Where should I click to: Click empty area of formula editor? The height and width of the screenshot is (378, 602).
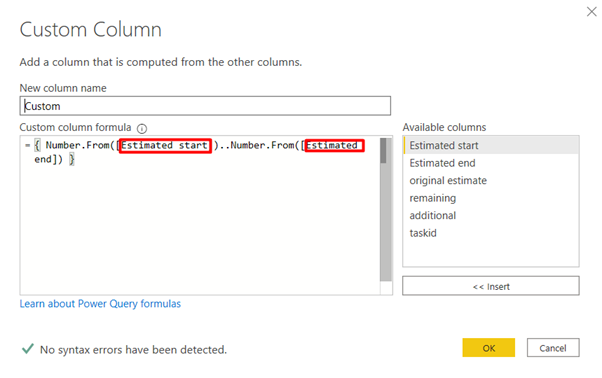(x=200, y=230)
